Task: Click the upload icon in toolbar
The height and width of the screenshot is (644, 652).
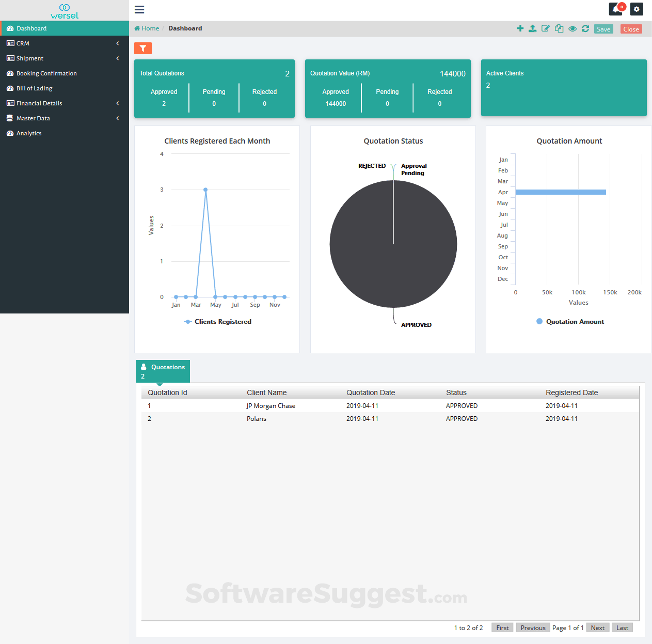Action: (x=533, y=28)
